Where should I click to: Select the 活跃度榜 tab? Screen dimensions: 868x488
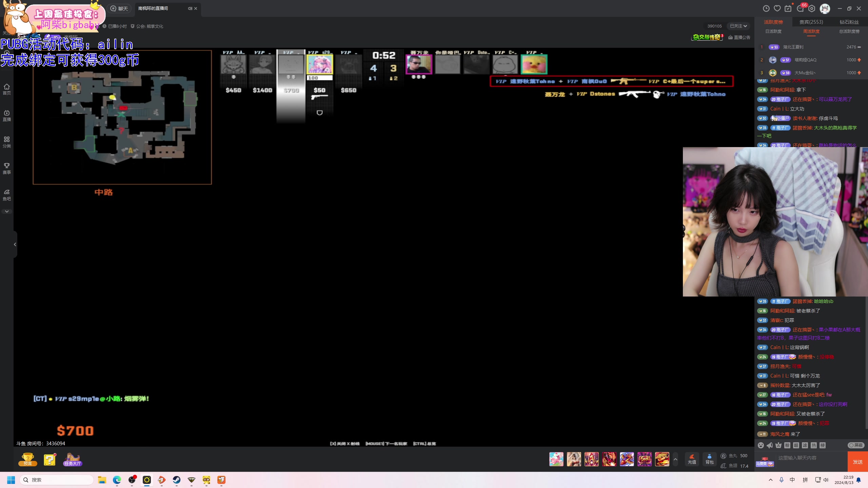(x=773, y=22)
